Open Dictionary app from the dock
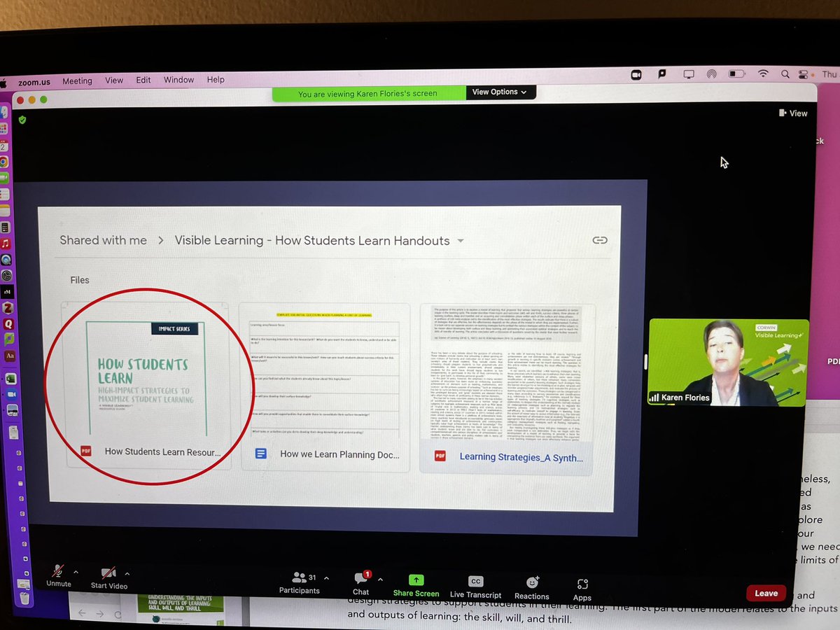Image resolution: width=840 pixels, height=630 pixels. coord(10,356)
